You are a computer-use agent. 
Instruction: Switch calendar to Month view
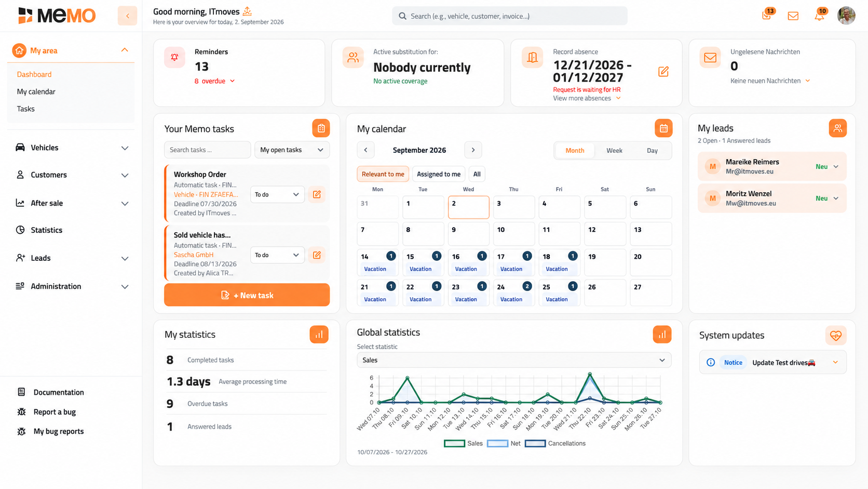pyautogui.click(x=575, y=151)
